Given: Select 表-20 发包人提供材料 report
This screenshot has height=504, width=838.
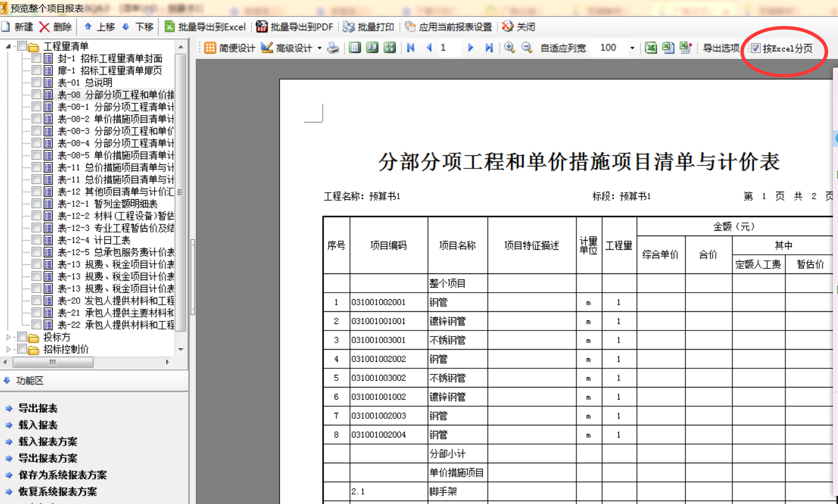Looking at the screenshot, I should (x=116, y=301).
